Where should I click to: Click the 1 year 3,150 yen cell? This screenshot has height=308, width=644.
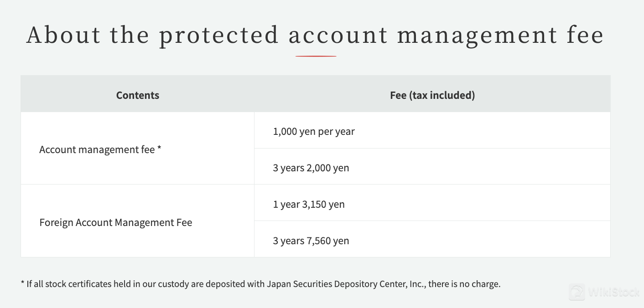pos(432,203)
